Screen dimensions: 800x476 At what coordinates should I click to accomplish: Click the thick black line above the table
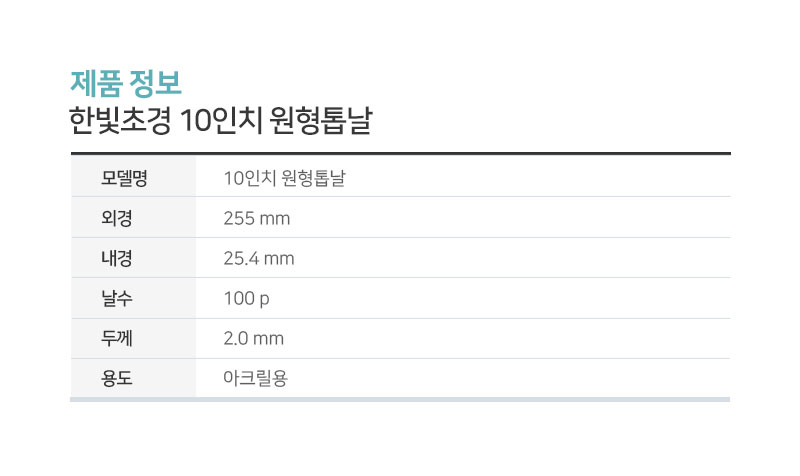(x=401, y=153)
